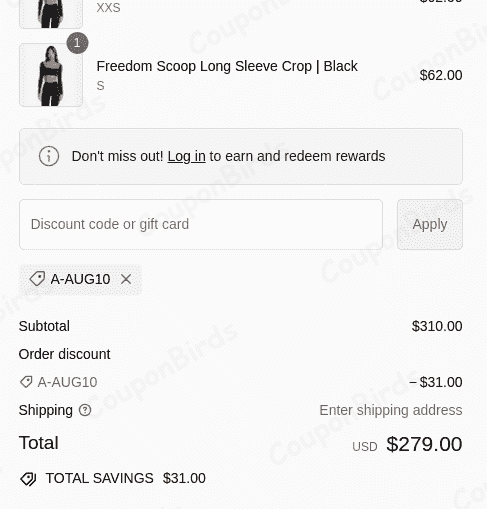This screenshot has width=487, height=509.
Task: Click the TOTAL SAVINGS $31.00 text
Action: 126,478
